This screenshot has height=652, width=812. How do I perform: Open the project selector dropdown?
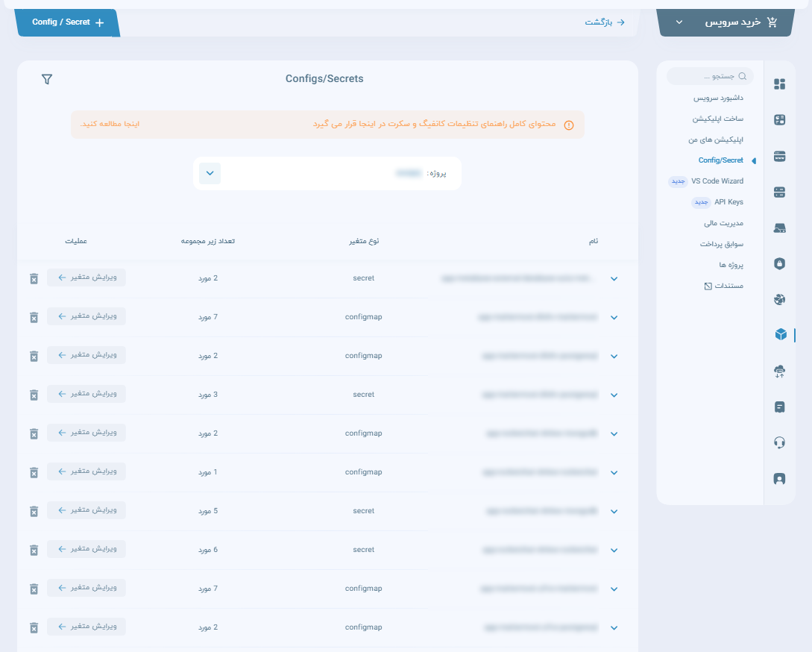(x=210, y=173)
